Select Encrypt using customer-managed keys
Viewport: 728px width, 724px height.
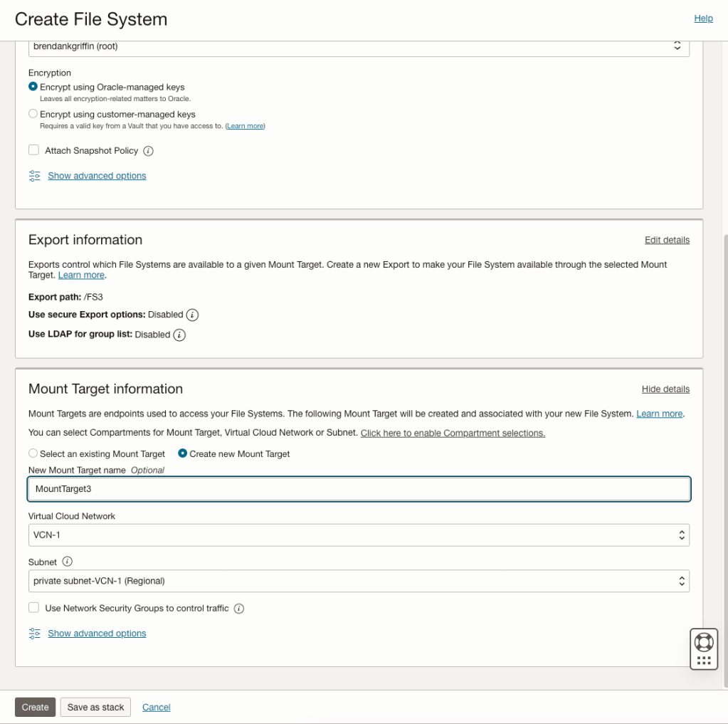33,114
